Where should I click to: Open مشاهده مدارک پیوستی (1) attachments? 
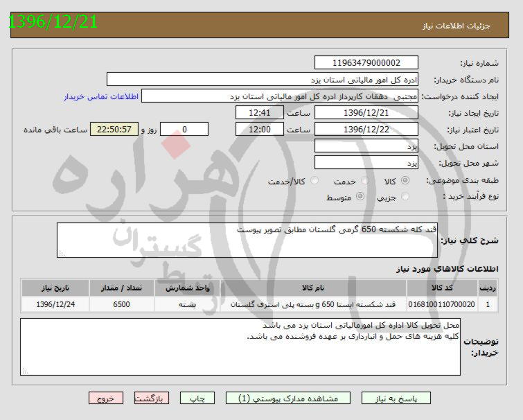288,399
